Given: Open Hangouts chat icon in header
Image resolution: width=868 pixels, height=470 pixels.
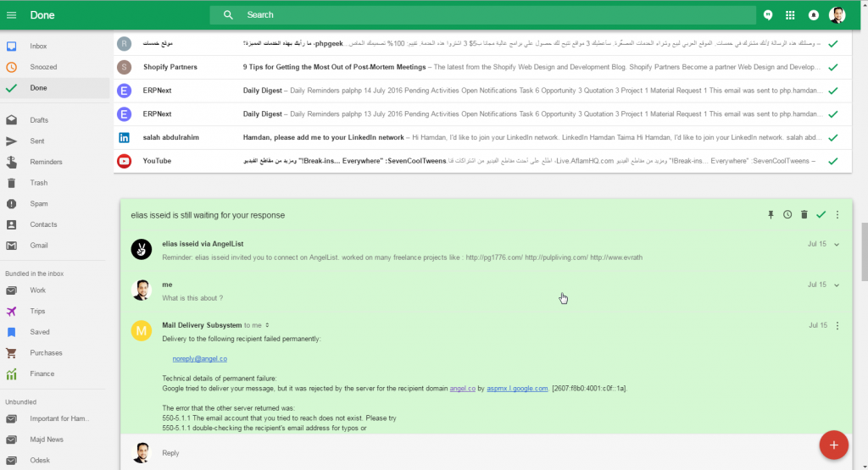Looking at the screenshot, I should pos(768,15).
